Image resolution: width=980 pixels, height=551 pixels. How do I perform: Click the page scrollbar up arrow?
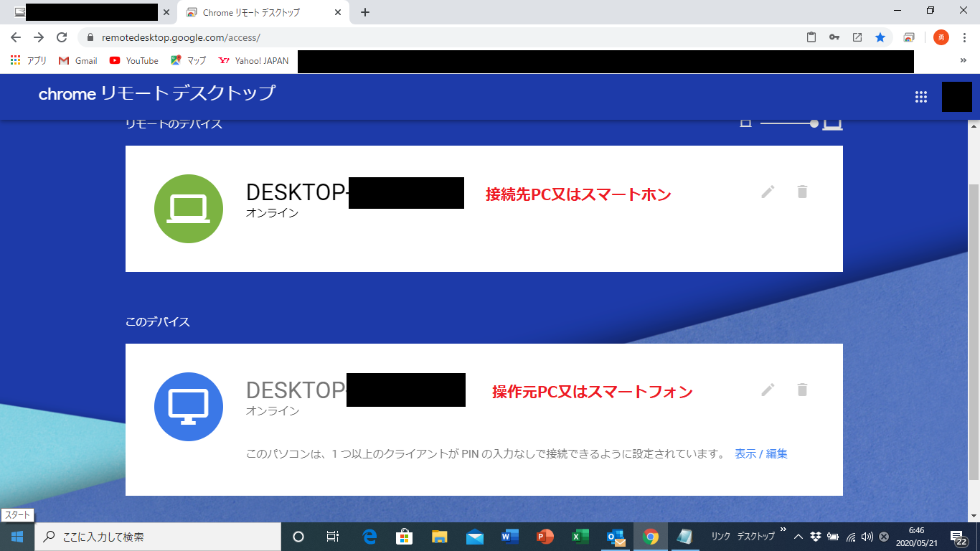pos(974,126)
